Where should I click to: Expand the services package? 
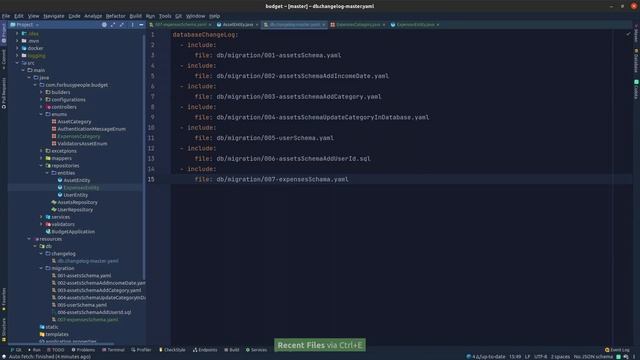click(x=41, y=217)
